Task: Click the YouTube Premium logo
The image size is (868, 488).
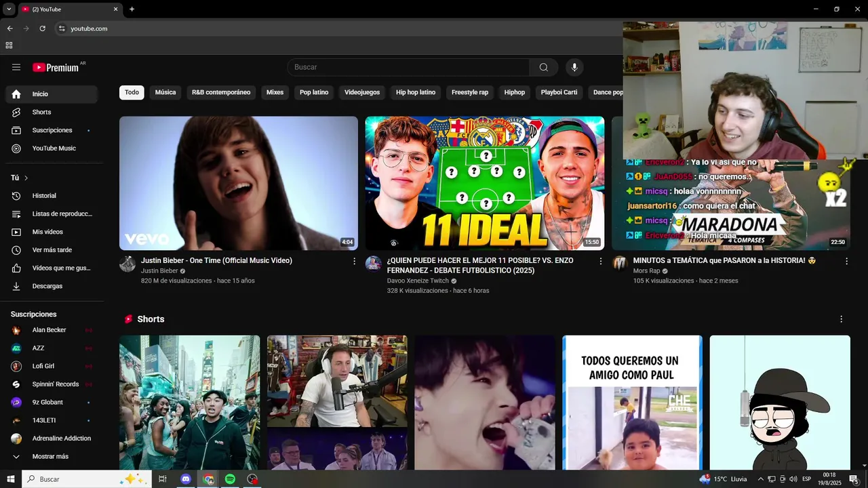Action: [x=56, y=67]
